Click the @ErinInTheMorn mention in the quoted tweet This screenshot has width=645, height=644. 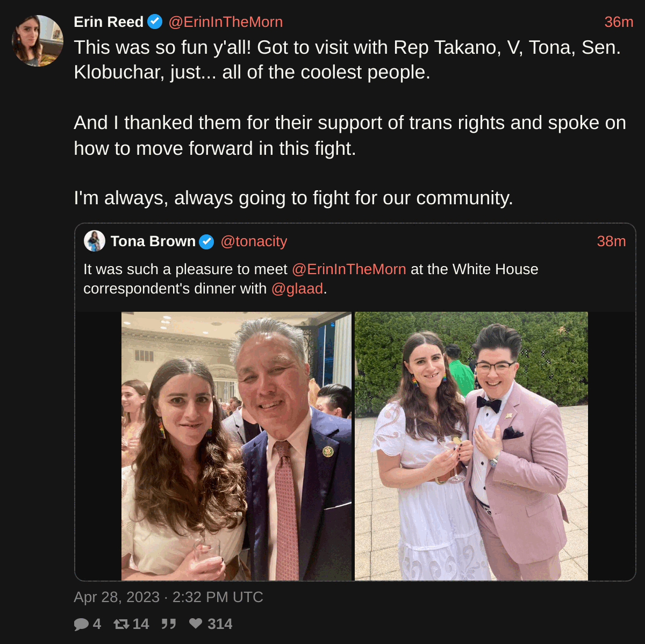pos(349,269)
